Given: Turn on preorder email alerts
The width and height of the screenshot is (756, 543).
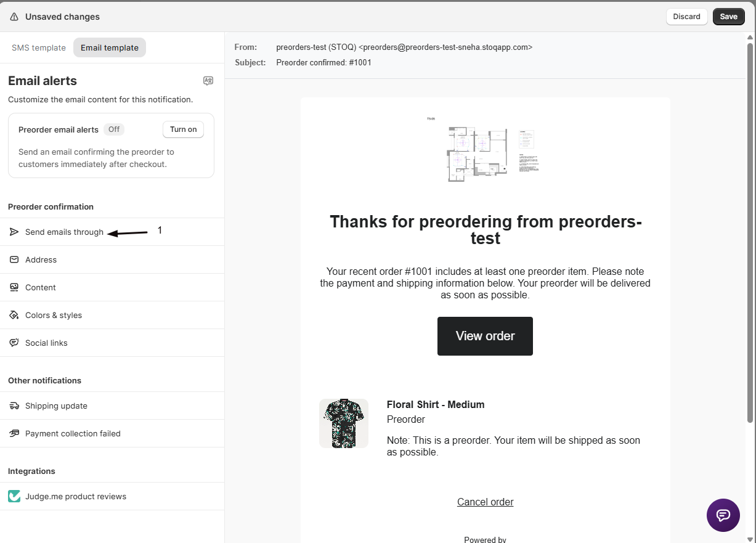Looking at the screenshot, I should 184,129.
